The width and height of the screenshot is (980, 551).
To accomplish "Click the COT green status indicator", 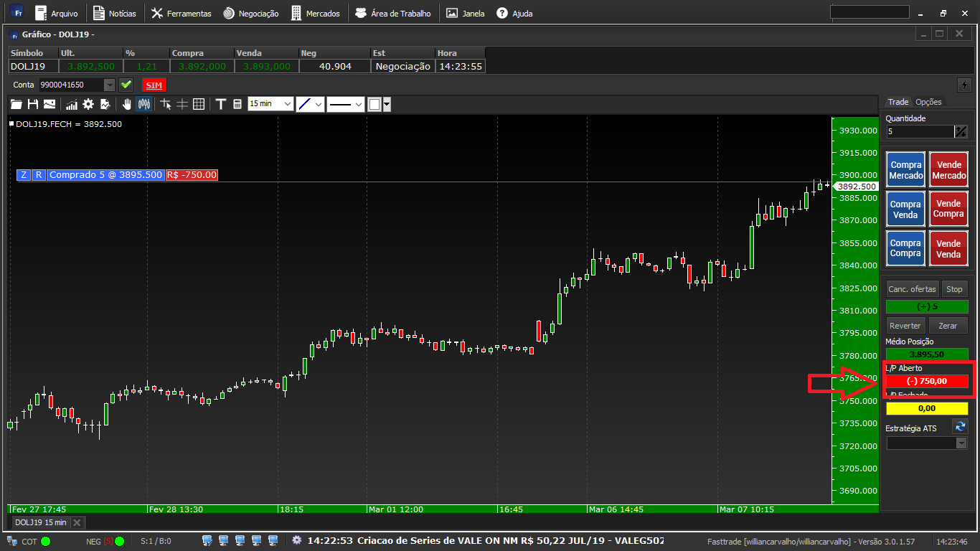I will (x=46, y=541).
